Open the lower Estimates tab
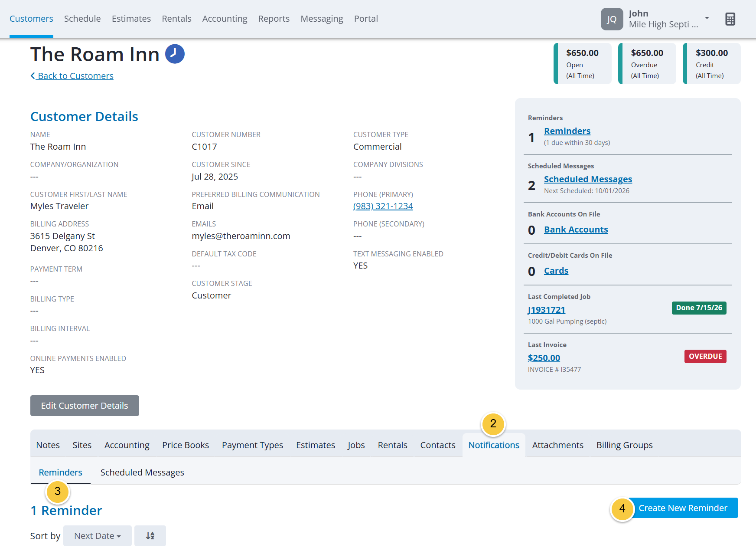The height and width of the screenshot is (551, 756). tap(316, 445)
